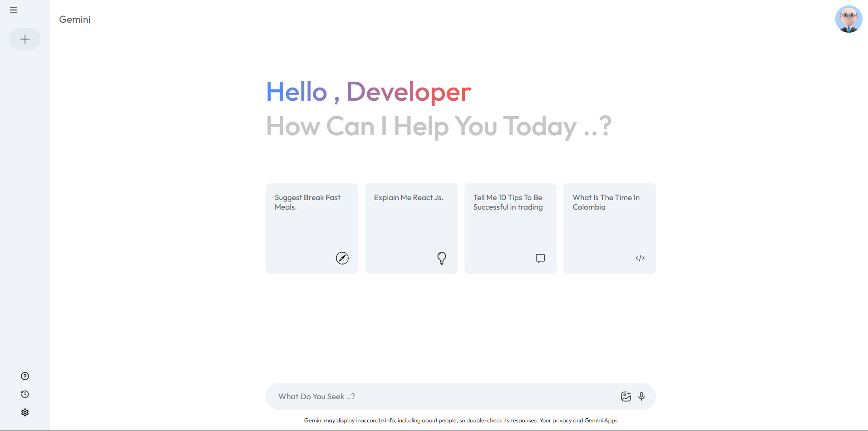Select the 10 Tips trading card
Screen dimensions: 868x431
coord(510,229)
